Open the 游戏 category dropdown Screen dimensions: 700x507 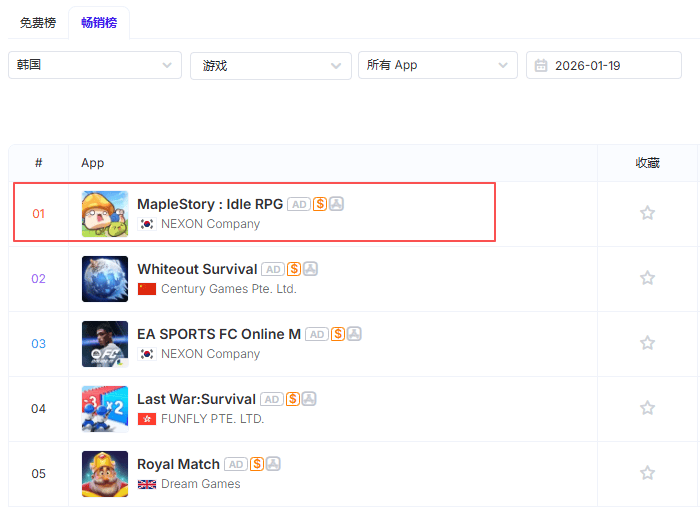coord(270,65)
